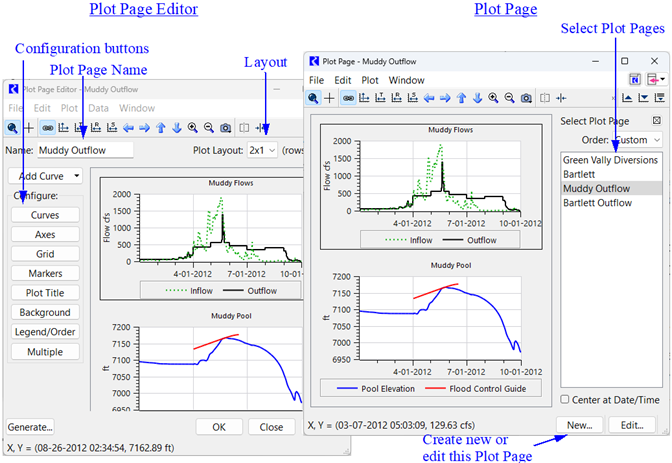Screen dimensions: 672x463
Task: Open the Data menu in Plot Page Editor
Action: pos(98,107)
